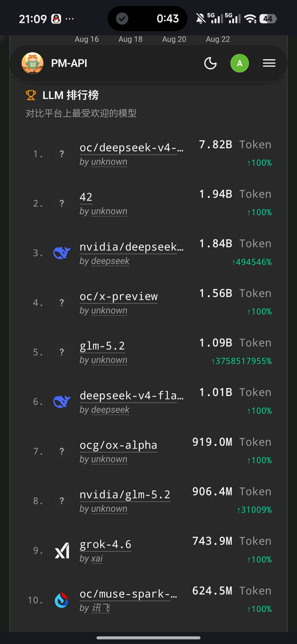Click the trophy icon beside LLM 排行榜
Viewport: 297px width, 644px height.
pyautogui.click(x=31, y=95)
